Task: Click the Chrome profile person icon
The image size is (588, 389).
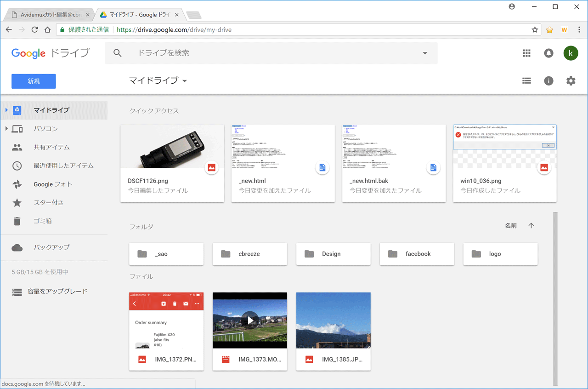Action: (512, 6)
